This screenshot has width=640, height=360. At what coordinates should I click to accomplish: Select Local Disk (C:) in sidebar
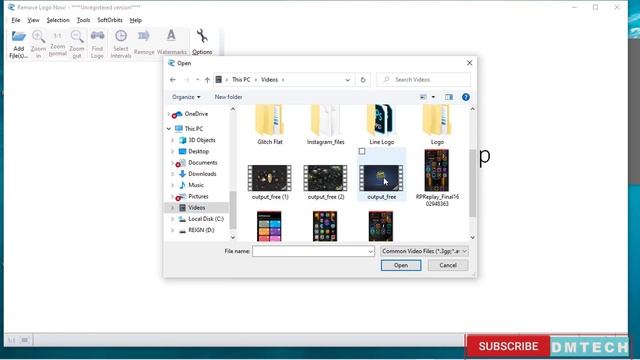(206, 219)
